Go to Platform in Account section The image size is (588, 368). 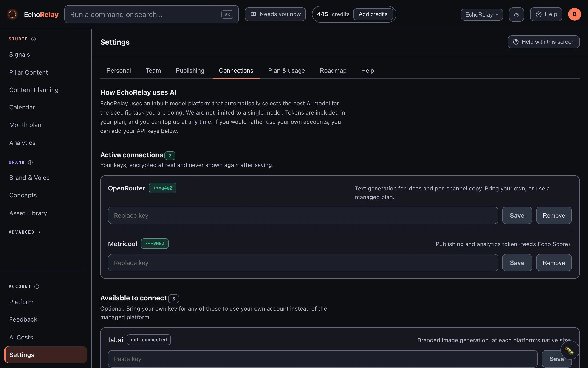[45, 302]
